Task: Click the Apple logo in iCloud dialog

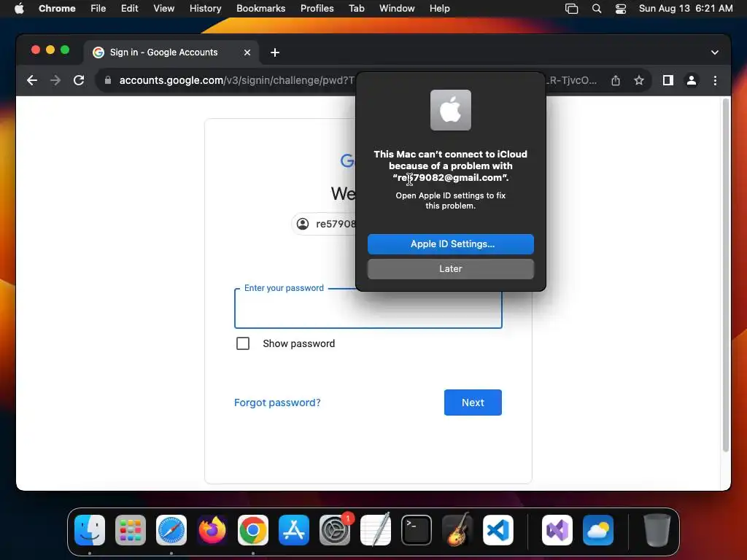Action: tap(451, 110)
